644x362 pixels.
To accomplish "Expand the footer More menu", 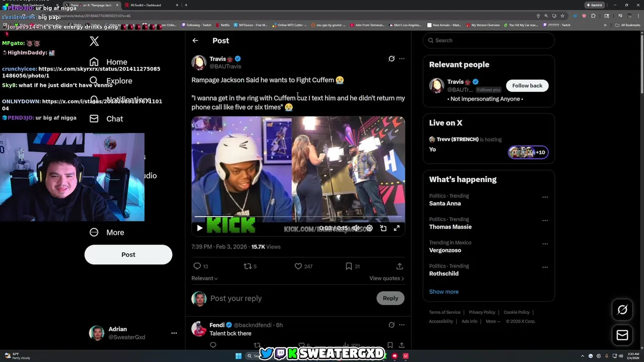I will click(x=493, y=321).
